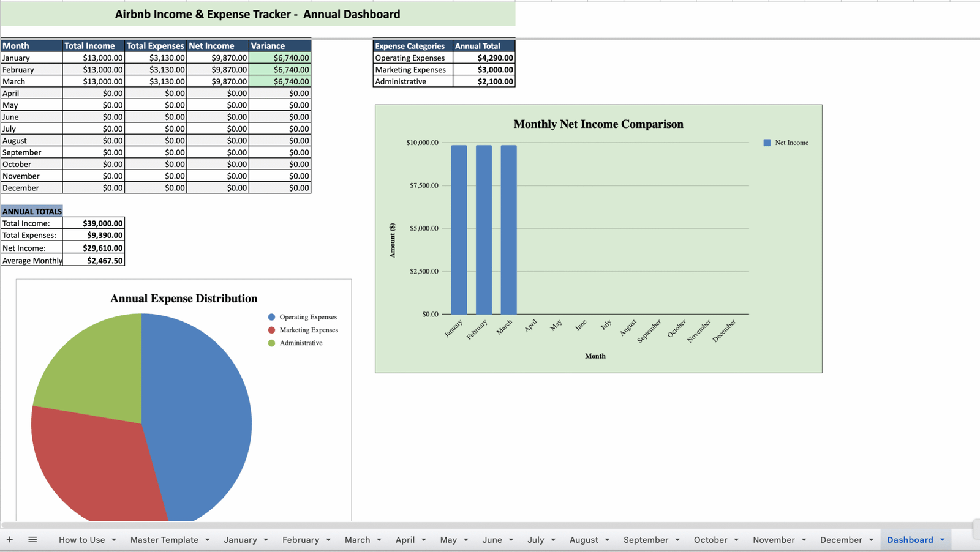Viewport: 980px width, 552px height.
Task: Click the Monthly Net Income Comparison chart title
Action: pos(598,124)
